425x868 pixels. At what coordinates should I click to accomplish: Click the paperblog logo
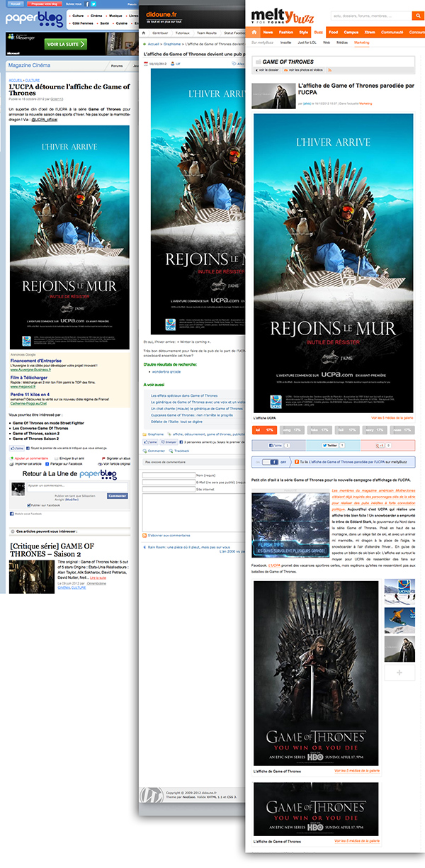(x=35, y=21)
